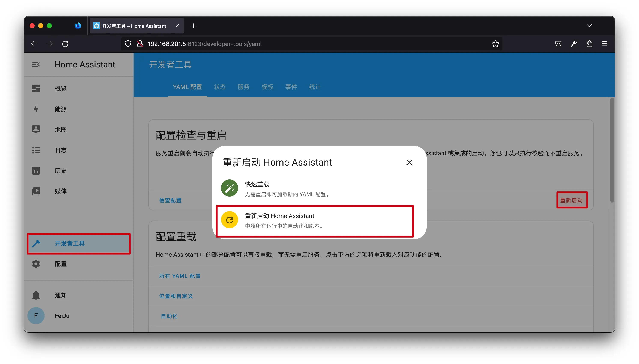Open Firefox hamburger application menu

pos(605,44)
